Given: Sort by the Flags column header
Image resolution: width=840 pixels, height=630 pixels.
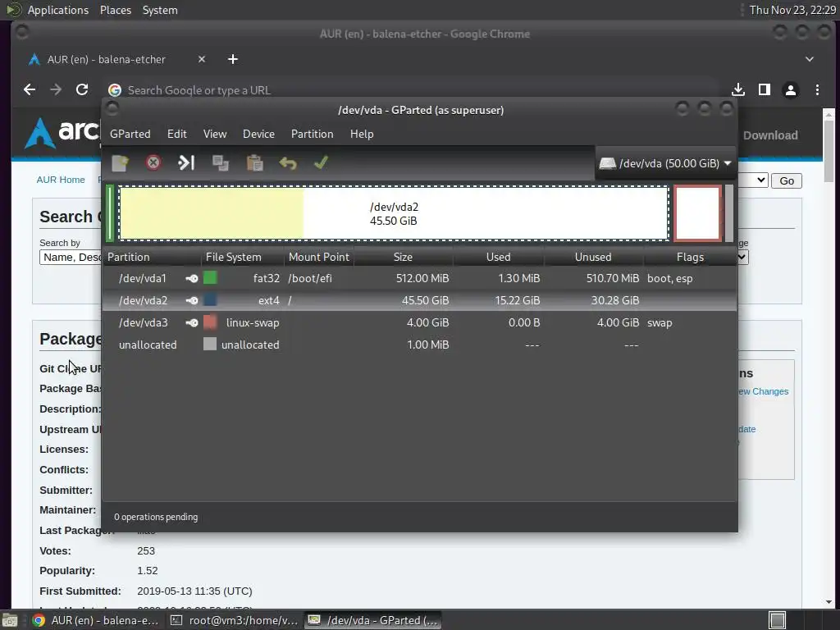Looking at the screenshot, I should pos(690,257).
